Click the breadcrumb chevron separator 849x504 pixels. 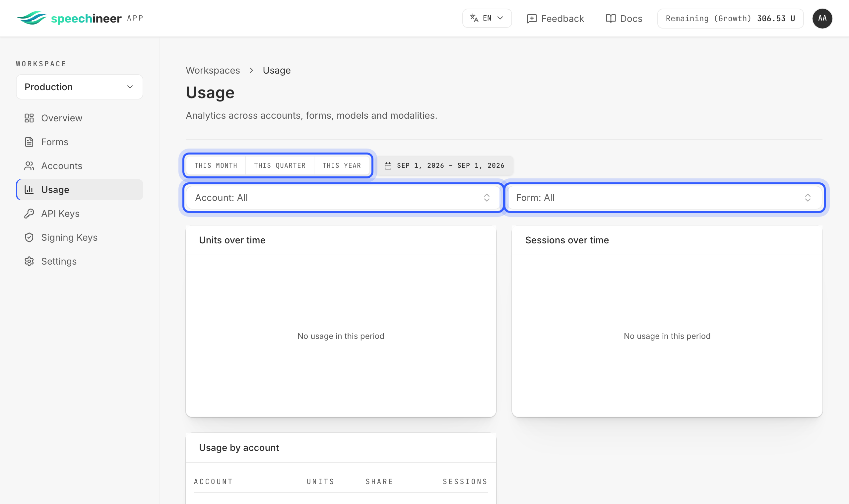click(251, 70)
